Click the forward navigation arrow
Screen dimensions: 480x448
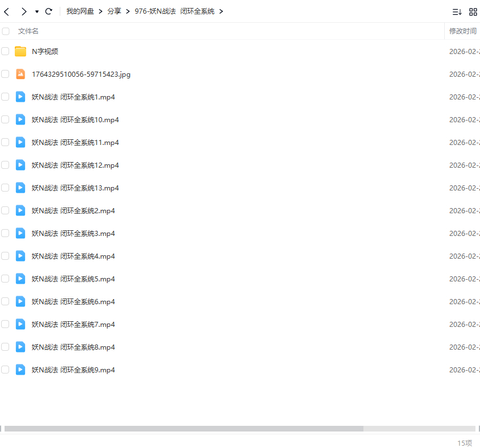(23, 11)
